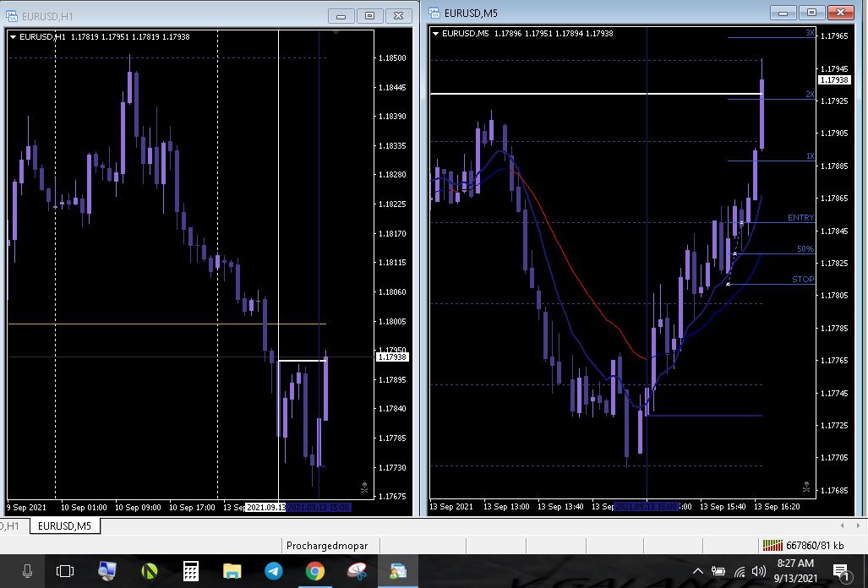Image resolution: width=868 pixels, height=588 pixels.
Task: Show hidden system tray icons
Action: (698, 571)
